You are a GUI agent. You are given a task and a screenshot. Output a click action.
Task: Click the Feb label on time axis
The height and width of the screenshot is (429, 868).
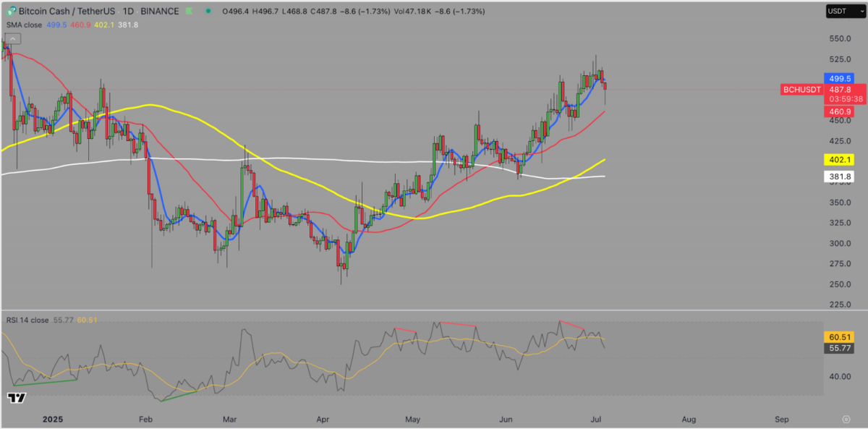(x=145, y=419)
